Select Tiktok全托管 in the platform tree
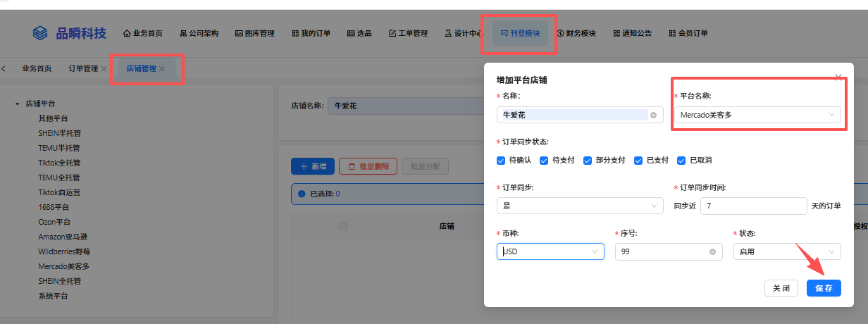868x324 pixels. [x=59, y=163]
